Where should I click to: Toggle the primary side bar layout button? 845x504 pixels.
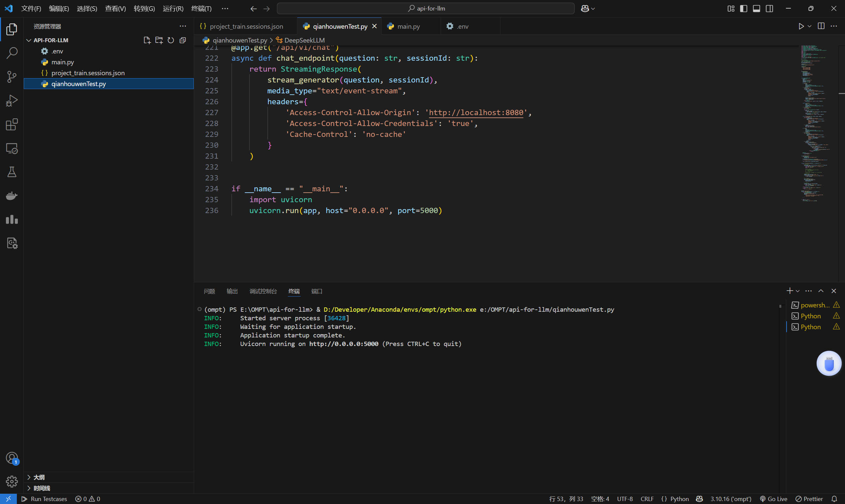(743, 9)
